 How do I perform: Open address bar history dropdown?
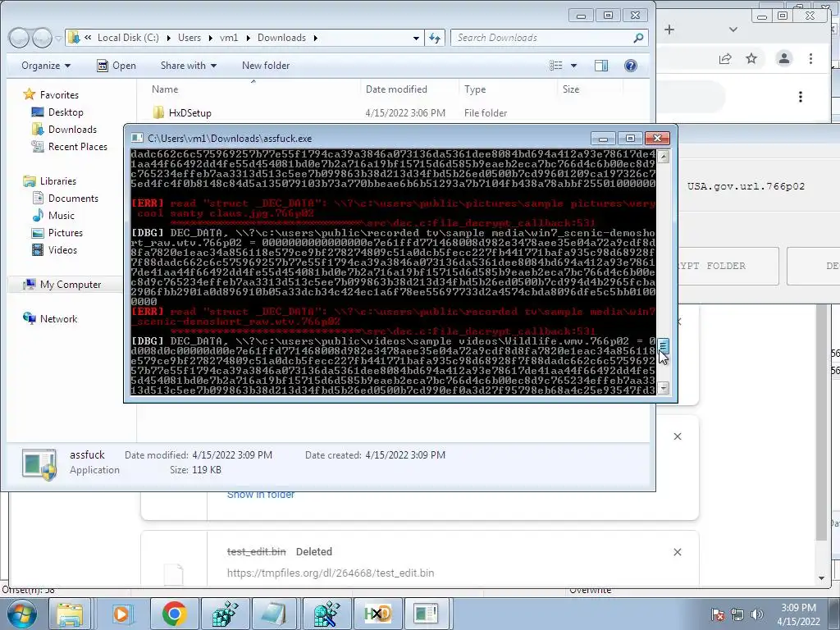point(416,38)
